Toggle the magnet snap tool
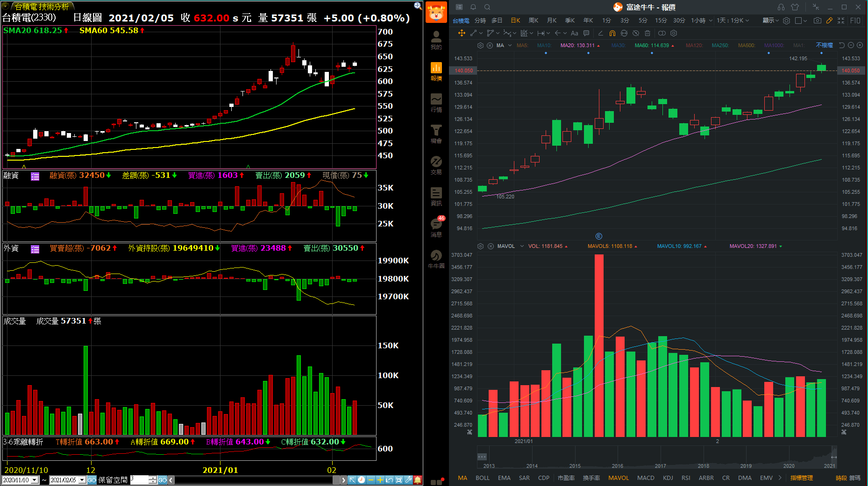 tap(612, 33)
